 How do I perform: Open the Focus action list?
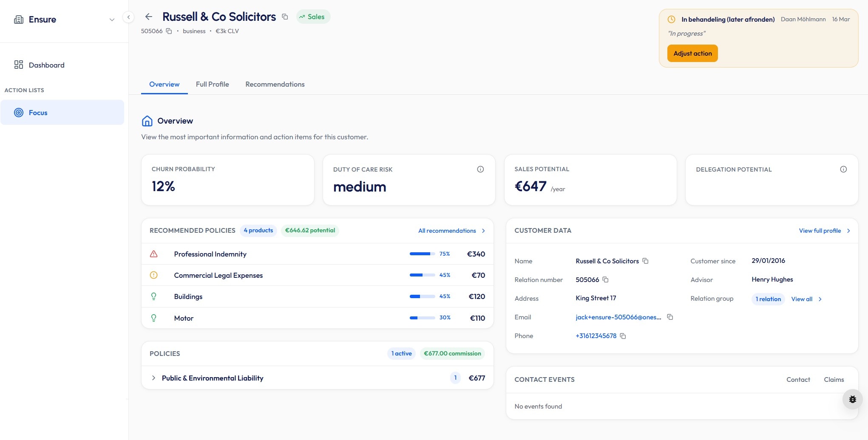(38, 113)
